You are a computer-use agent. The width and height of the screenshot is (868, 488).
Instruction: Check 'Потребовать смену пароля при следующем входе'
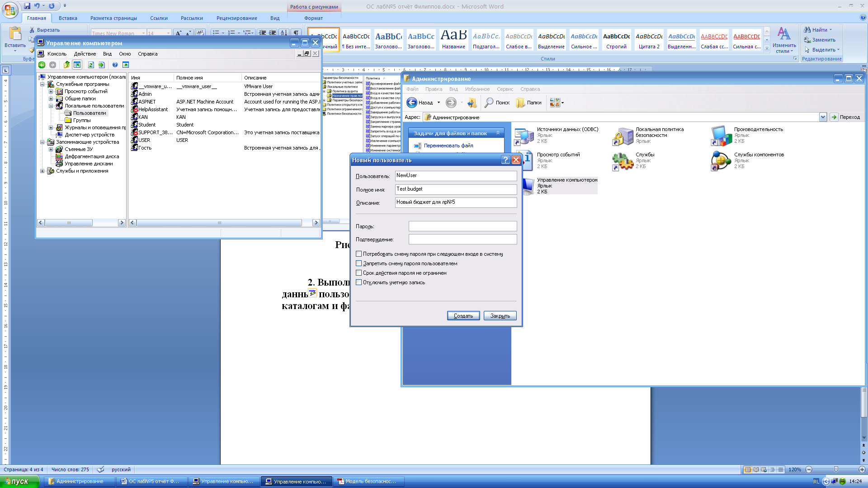point(359,254)
